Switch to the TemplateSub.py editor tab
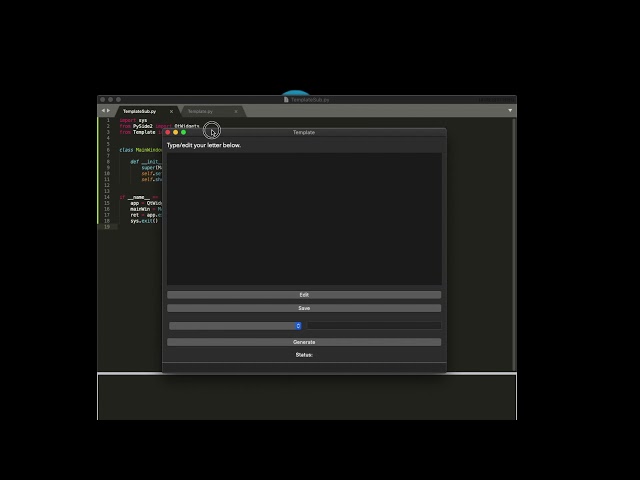The height and width of the screenshot is (480, 640). (140, 111)
